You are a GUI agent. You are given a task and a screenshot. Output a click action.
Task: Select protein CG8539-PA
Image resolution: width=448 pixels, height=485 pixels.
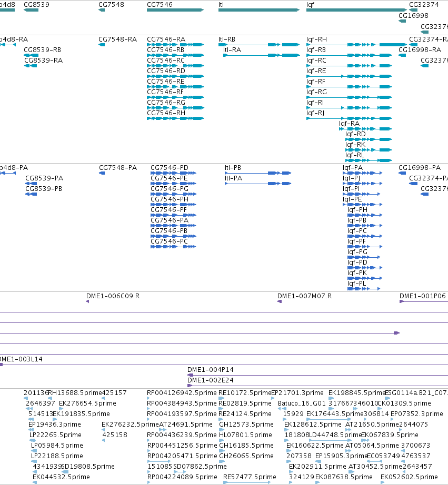[x=31, y=184]
